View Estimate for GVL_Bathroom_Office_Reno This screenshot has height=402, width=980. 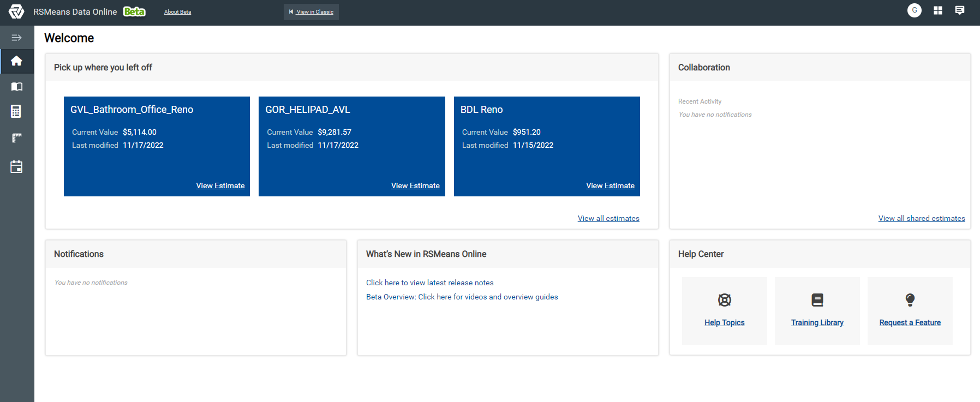tap(220, 185)
